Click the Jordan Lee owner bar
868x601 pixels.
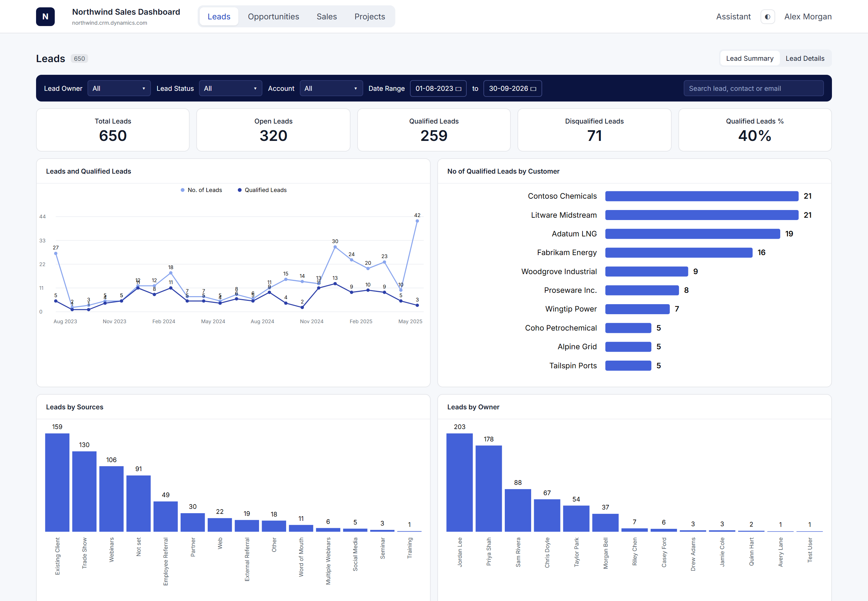coord(460,482)
